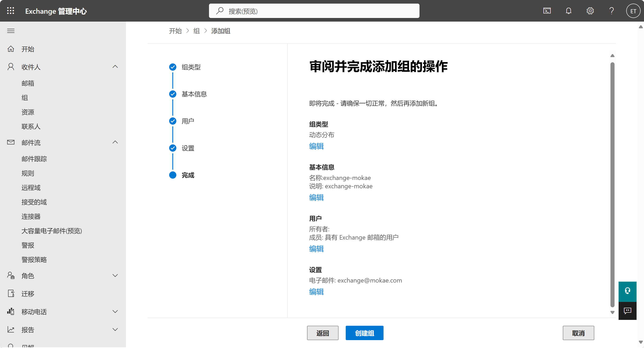The height and width of the screenshot is (348, 644).
Task: Open 警报 in the sidebar
Action: click(x=28, y=245)
